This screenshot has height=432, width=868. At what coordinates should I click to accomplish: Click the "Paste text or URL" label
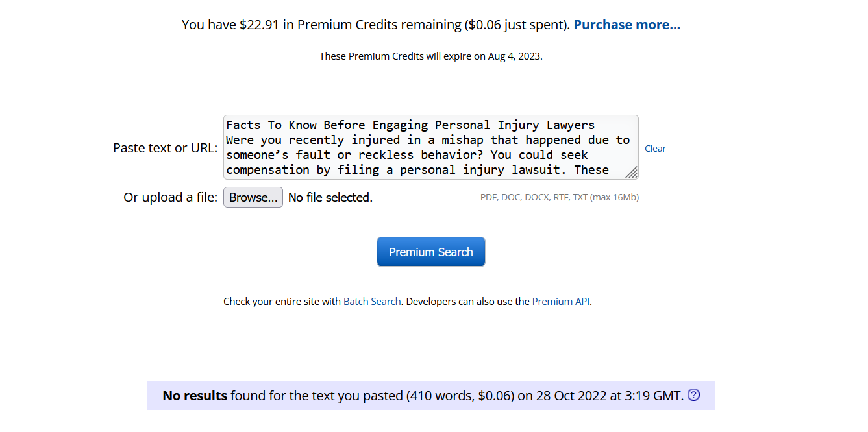(165, 148)
